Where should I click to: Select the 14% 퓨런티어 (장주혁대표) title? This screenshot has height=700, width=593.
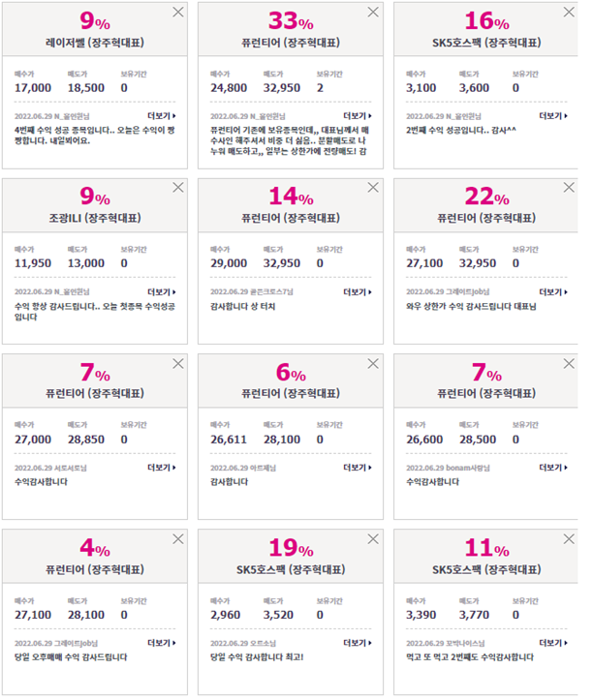pos(291,218)
